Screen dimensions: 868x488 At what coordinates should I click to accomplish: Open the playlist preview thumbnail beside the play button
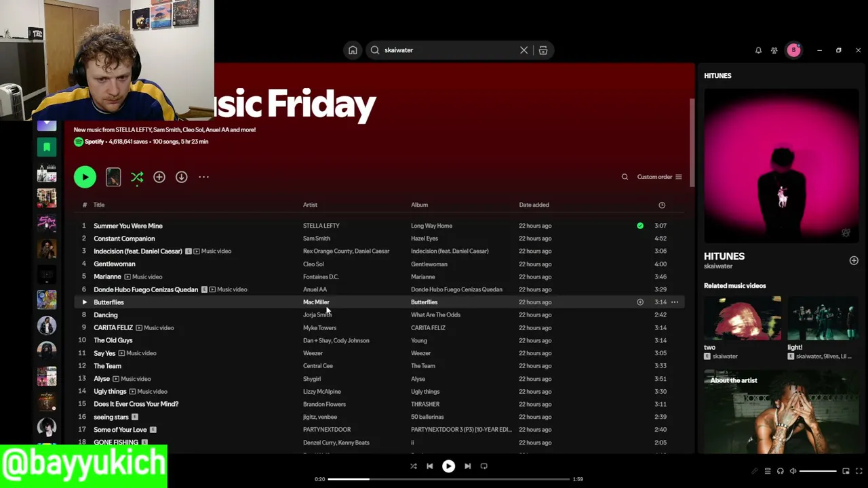click(x=113, y=177)
